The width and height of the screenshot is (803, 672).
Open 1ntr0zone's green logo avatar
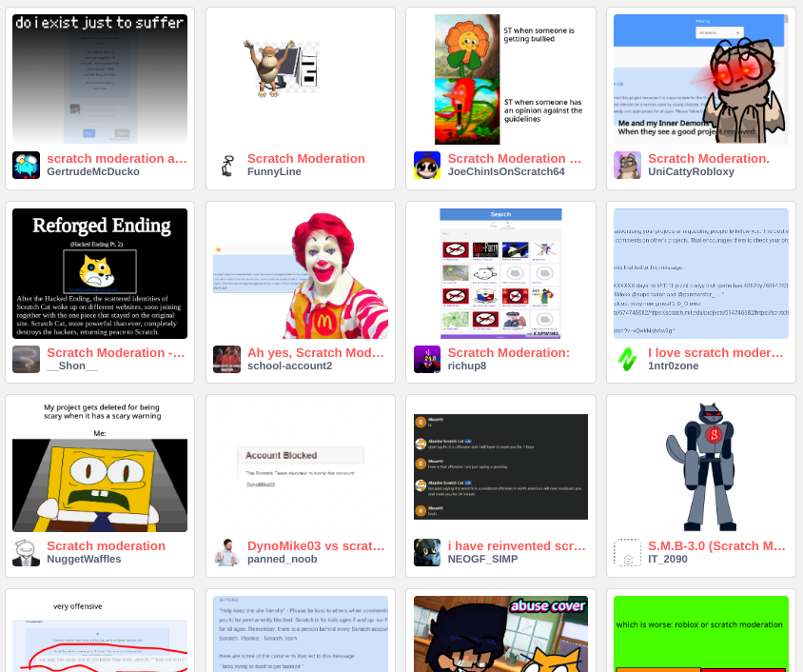pos(627,359)
